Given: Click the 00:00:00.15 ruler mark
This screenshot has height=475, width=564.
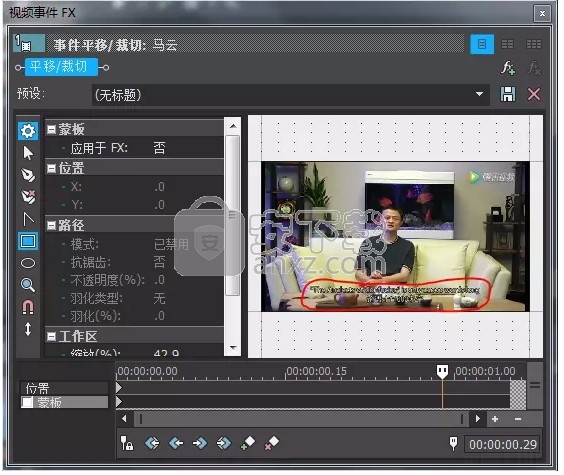Looking at the screenshot, I should (317, 371).
